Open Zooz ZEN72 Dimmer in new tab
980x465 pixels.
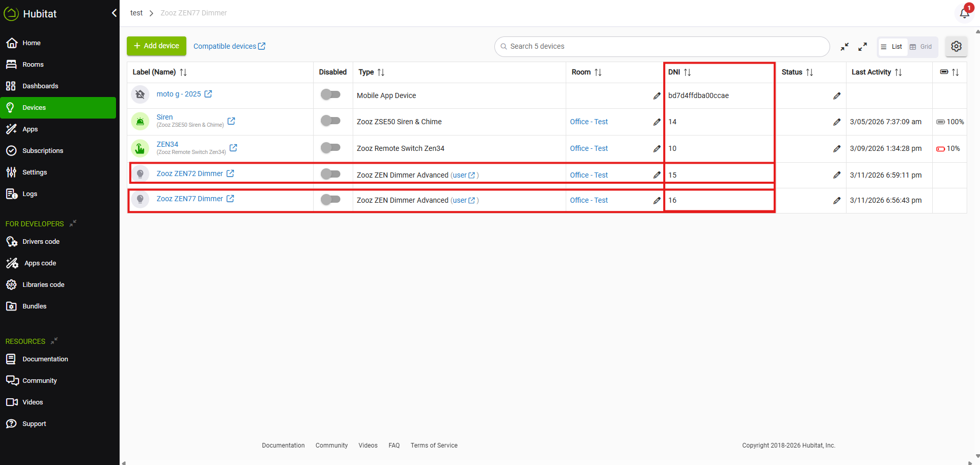point(230,173)
